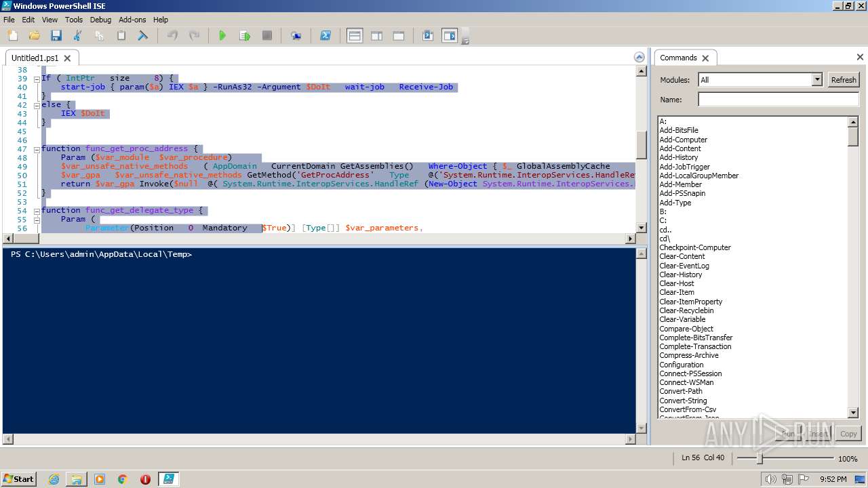Select Add-LocalGroupMember command

[699, 176]
